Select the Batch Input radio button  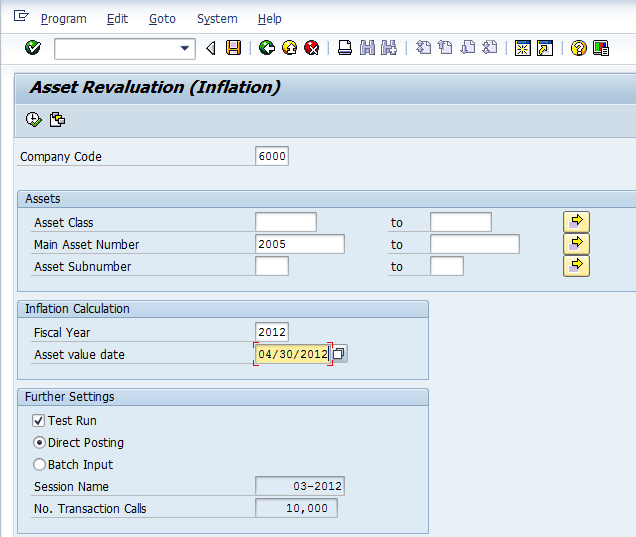pyautogui.click(x=40, y=465)
